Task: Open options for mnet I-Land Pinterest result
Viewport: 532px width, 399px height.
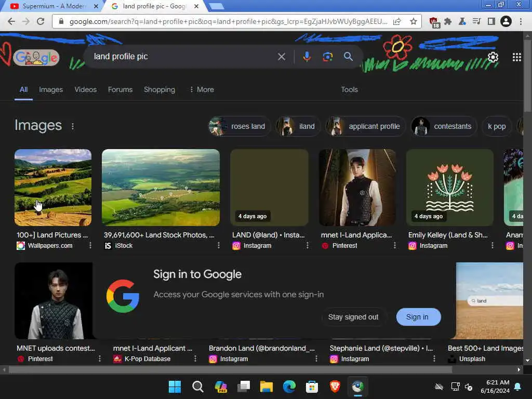Action: [395, 245]
